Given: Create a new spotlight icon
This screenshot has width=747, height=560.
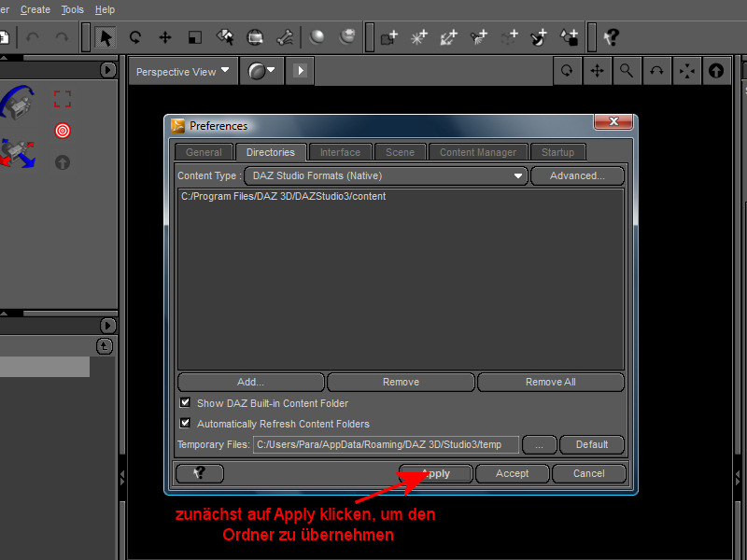Looking at the screenshot, I should click(x=479, y=37).
